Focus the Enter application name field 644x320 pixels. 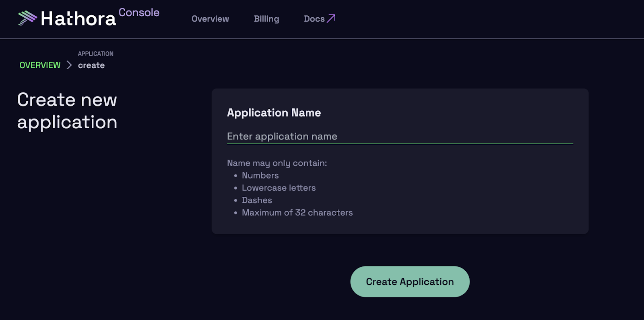point(400,136)
